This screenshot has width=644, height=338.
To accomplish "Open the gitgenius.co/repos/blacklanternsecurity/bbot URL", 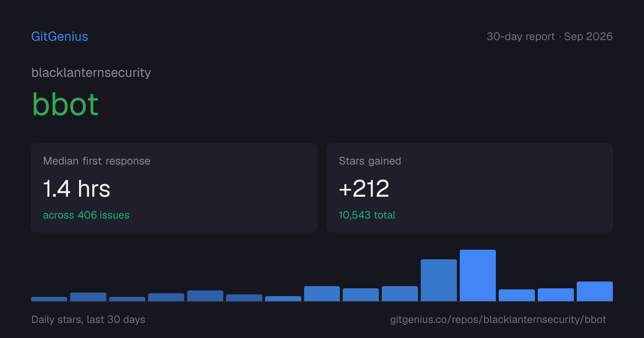I will (498, 319).
